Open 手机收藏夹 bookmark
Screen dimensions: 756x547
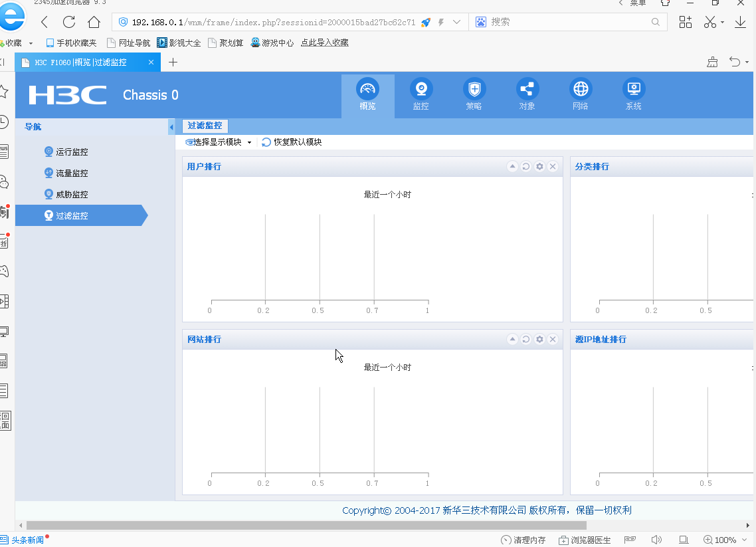[71, 43]
